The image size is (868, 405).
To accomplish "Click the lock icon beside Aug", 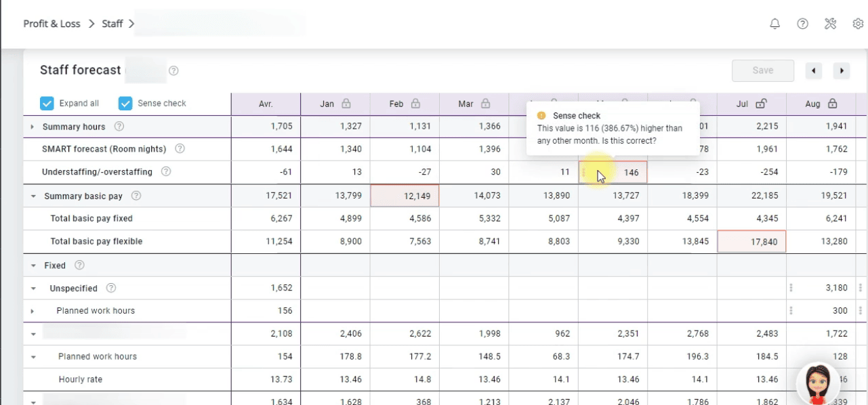I will point(832,104).
